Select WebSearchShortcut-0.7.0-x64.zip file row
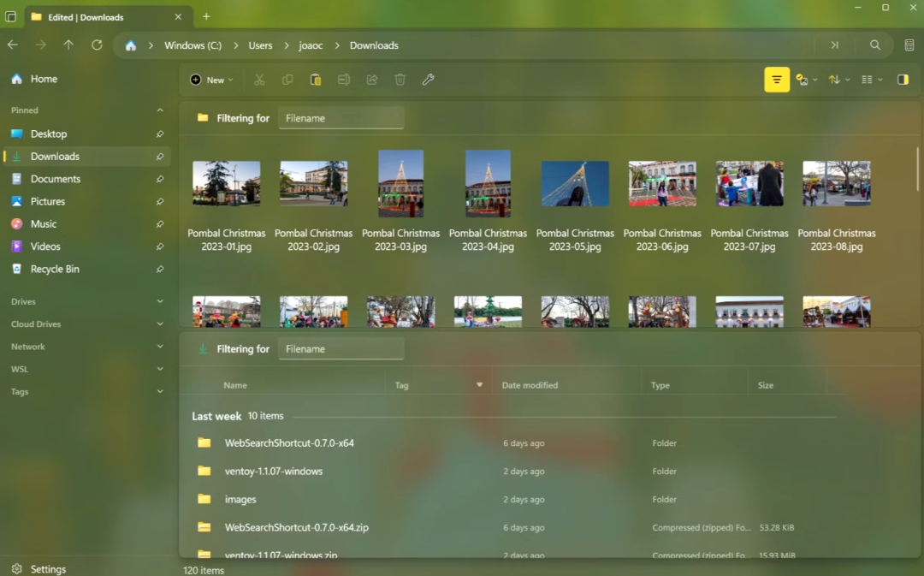This screenshot has height=576, width=924. tap(512, 528)
